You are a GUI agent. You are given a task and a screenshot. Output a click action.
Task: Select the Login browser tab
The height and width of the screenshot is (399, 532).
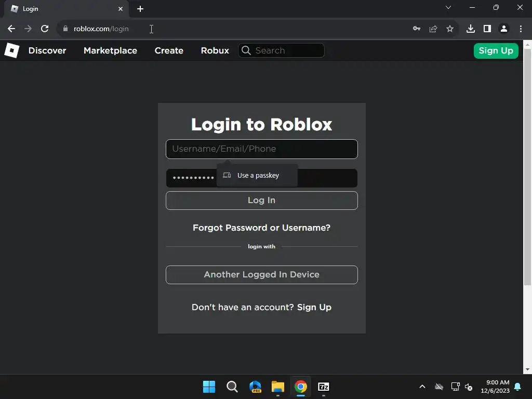(66, 9)
